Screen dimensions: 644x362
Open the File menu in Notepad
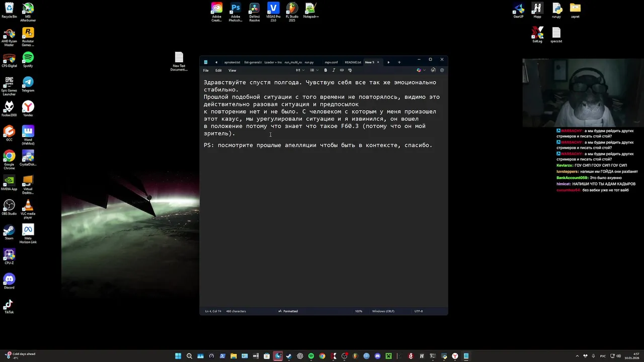(206, 70)
